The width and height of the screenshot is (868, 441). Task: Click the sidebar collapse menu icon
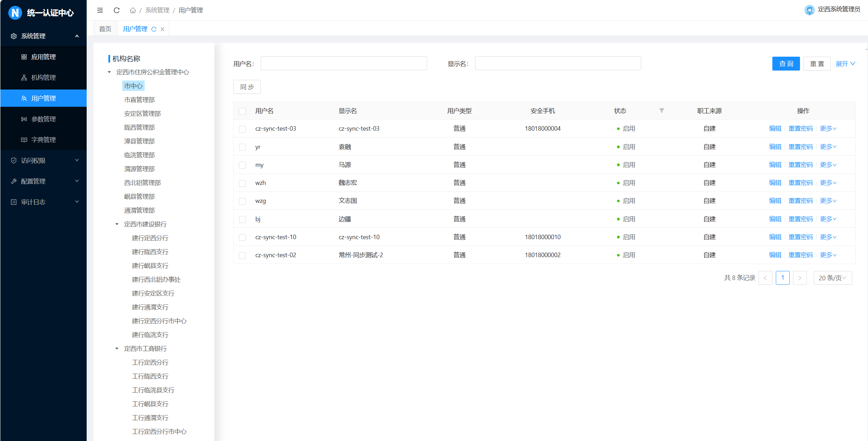(x=100, y=10)
